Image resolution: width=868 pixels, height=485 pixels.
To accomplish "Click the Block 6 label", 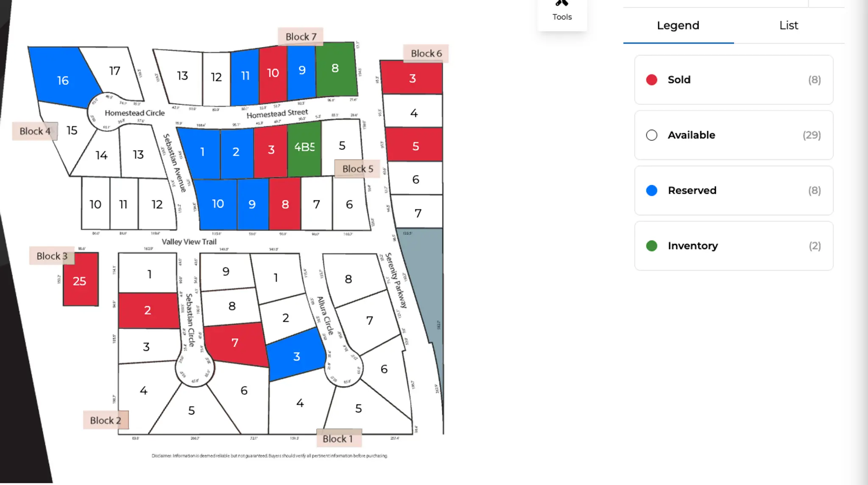I will tap(426, 53).
